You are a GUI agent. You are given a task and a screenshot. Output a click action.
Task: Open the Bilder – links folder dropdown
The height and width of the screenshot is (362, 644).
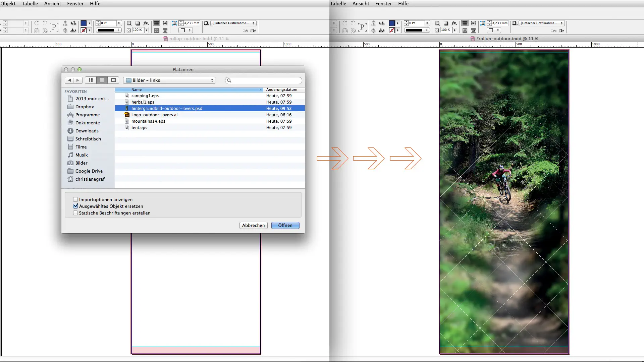coord(169,80)
